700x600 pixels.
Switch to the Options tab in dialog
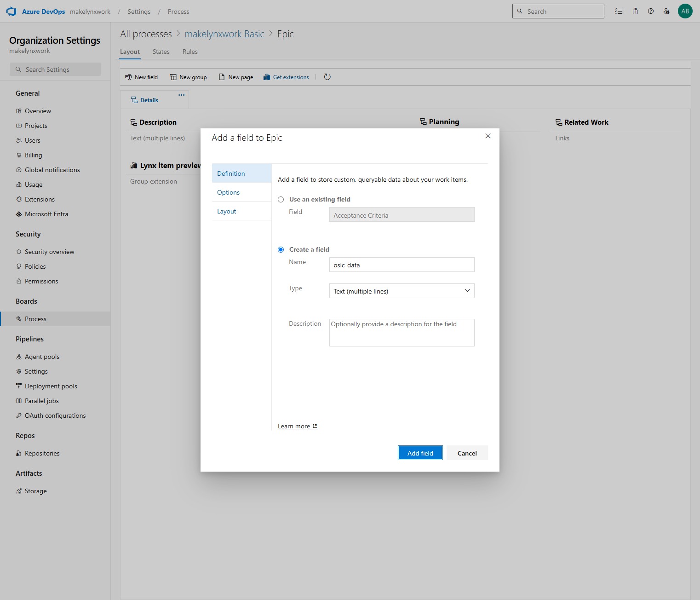point(241,192)
